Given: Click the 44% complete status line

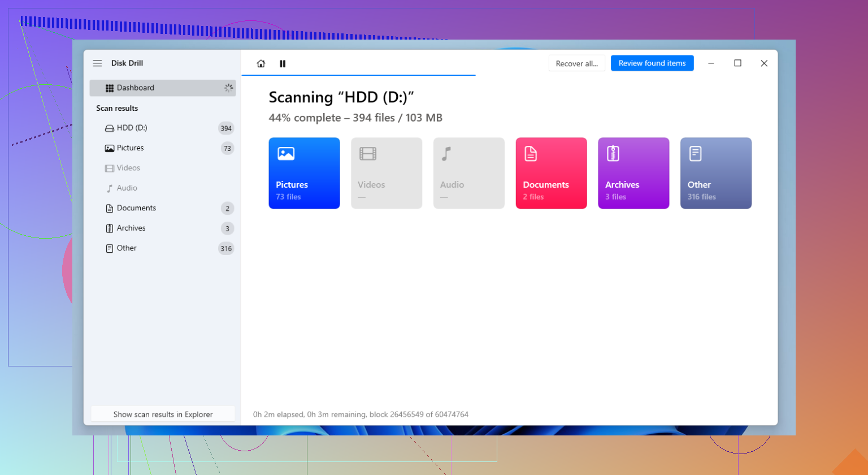Looking at the screenshot, I should pyautogui.click(x=355, y=118).
